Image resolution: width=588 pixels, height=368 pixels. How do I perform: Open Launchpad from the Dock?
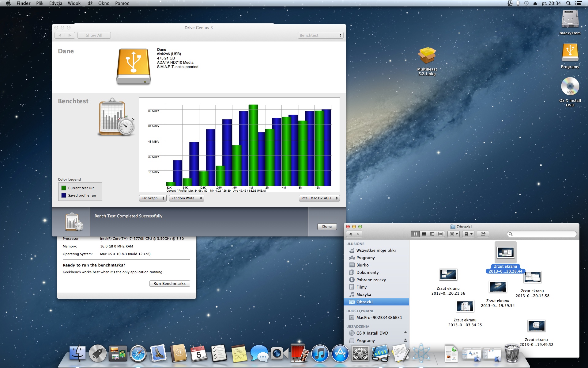[98, 353]
